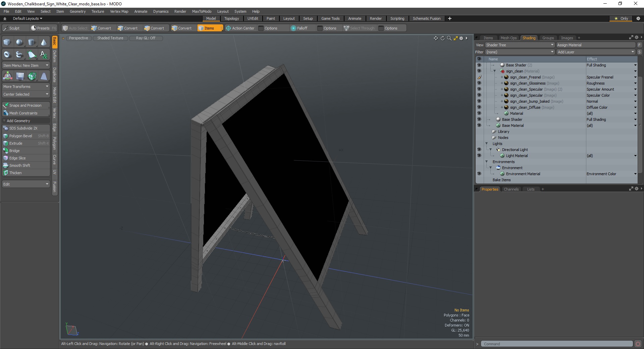Image resolution: width=644 pixels, height=349 pixels.
Task: Click Ray GL: Off viewport option
Action: [x=146, y=38]
